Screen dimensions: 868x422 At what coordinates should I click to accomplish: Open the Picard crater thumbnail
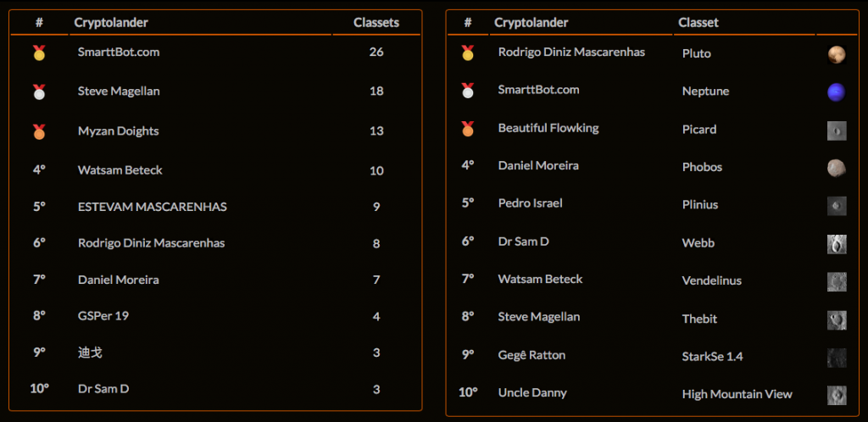point(837,130)
